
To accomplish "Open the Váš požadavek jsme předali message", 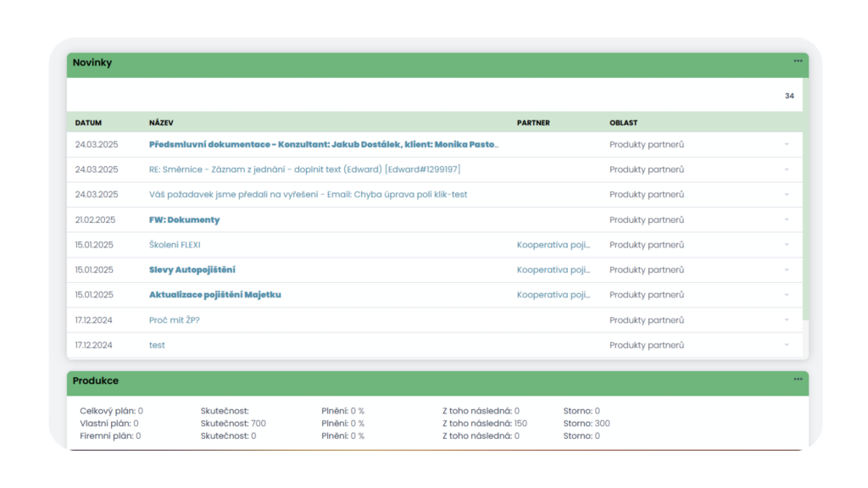I will point(308,195).
